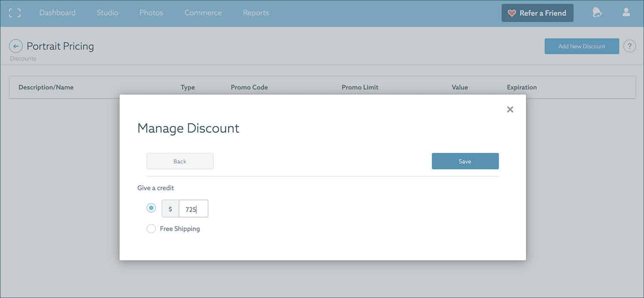Click the Expiration column header
Image resolution: width=644 pixels, height=298 pixels.
click(522, 87)
